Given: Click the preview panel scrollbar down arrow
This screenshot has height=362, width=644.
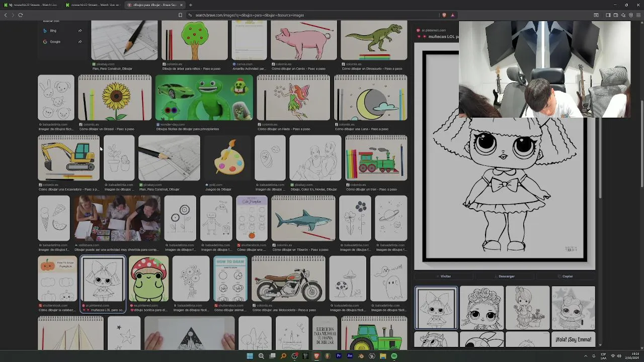Looking at the screenshot, I should pyautogui.click(x=600, y=345).
